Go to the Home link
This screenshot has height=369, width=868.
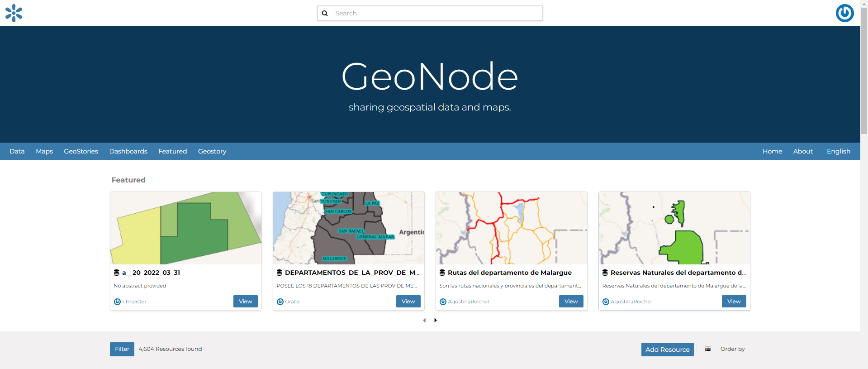pos(772,151)
